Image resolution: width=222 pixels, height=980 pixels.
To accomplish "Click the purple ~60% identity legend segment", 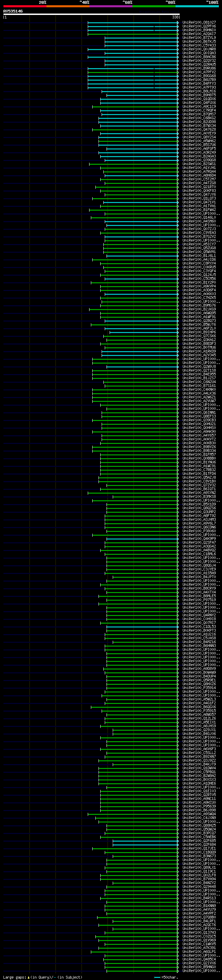I will tap(111, 6).
